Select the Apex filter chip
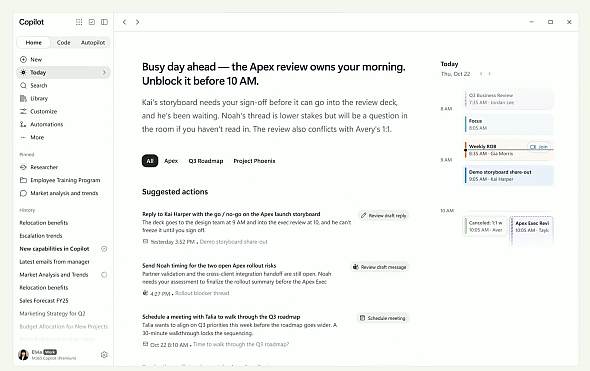Image resolution: width=590 pixels, height=371 pixels. tap(171, 161)
